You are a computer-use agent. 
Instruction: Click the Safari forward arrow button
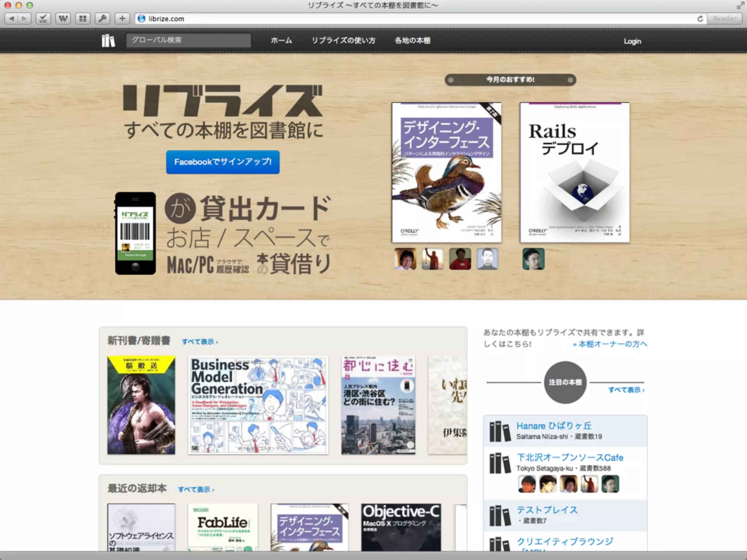(24, 19)
